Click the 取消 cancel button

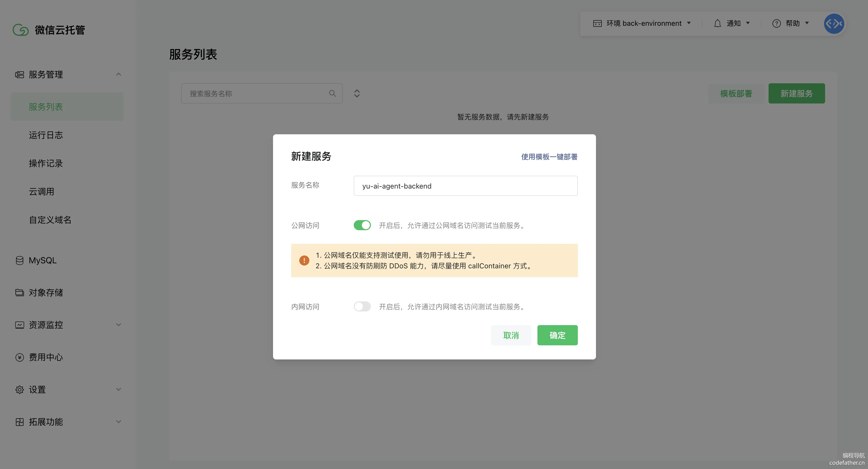511,335
